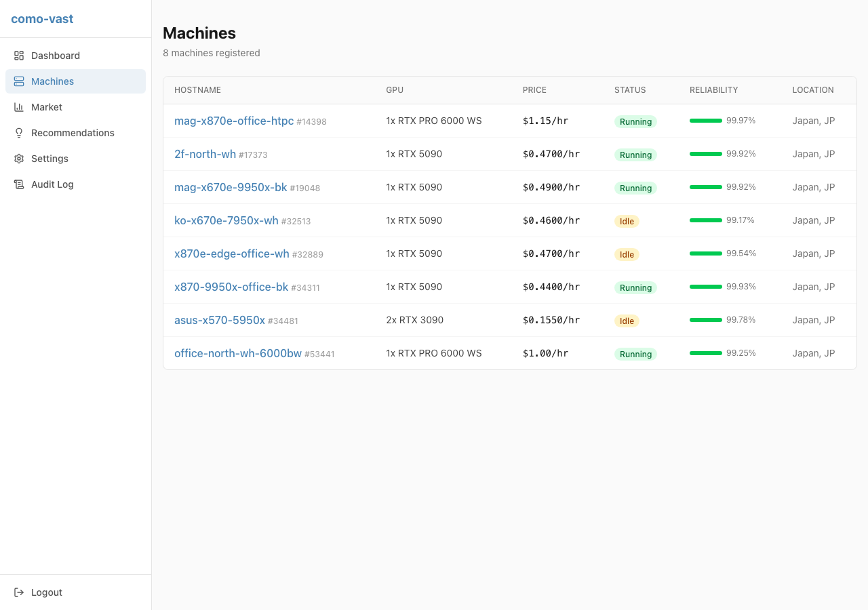Open machine 2f-north-wh
This screenshot has width=868, height=610.
(205, 154)
